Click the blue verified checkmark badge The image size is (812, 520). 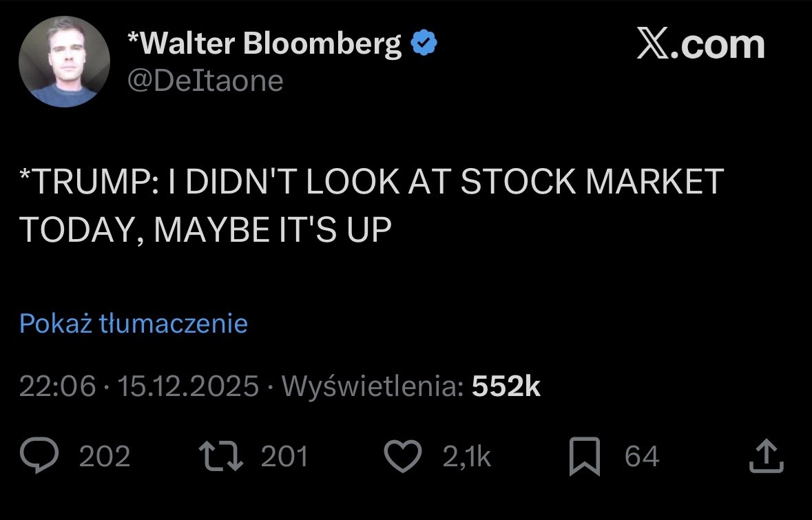424,45
